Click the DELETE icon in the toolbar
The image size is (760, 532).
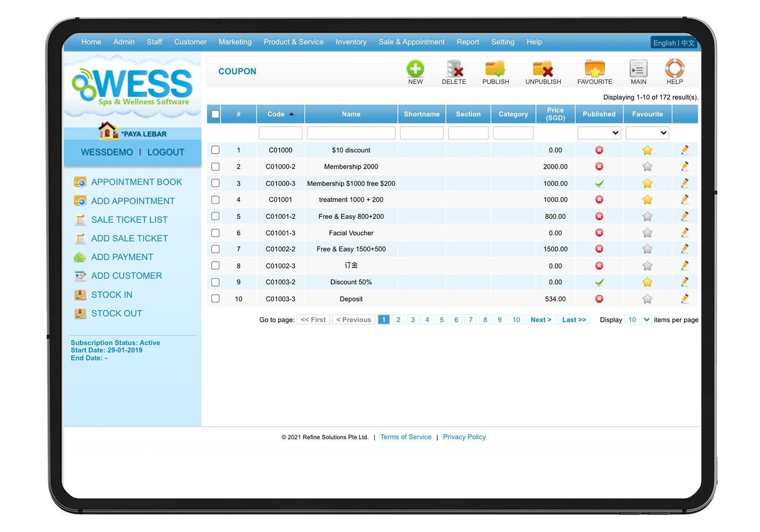click(x=454, y=71)
